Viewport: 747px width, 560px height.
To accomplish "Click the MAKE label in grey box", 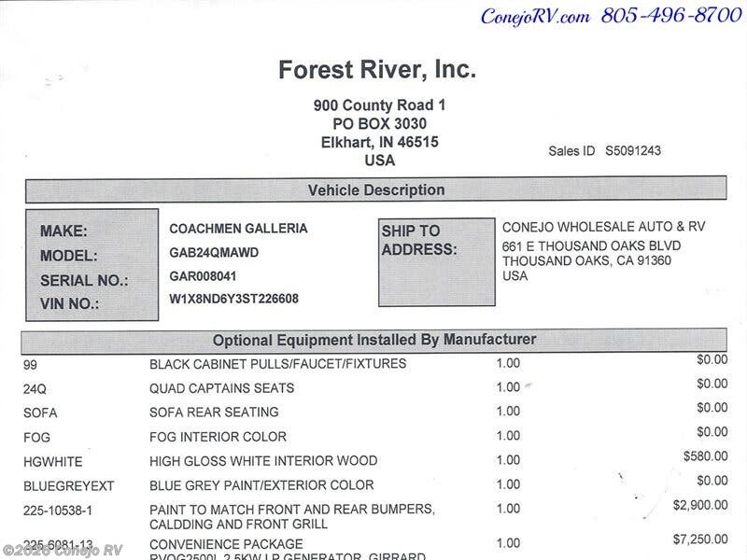I will 63,231.
